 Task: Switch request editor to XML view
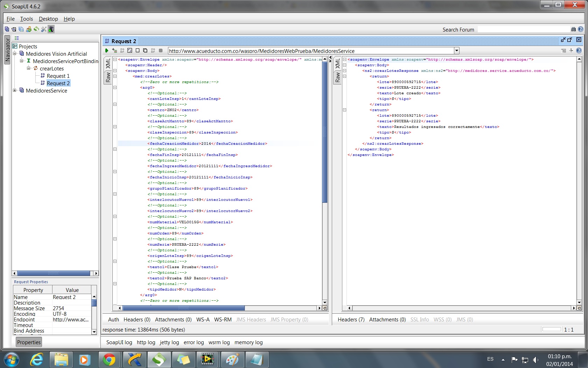coord(108,64)
